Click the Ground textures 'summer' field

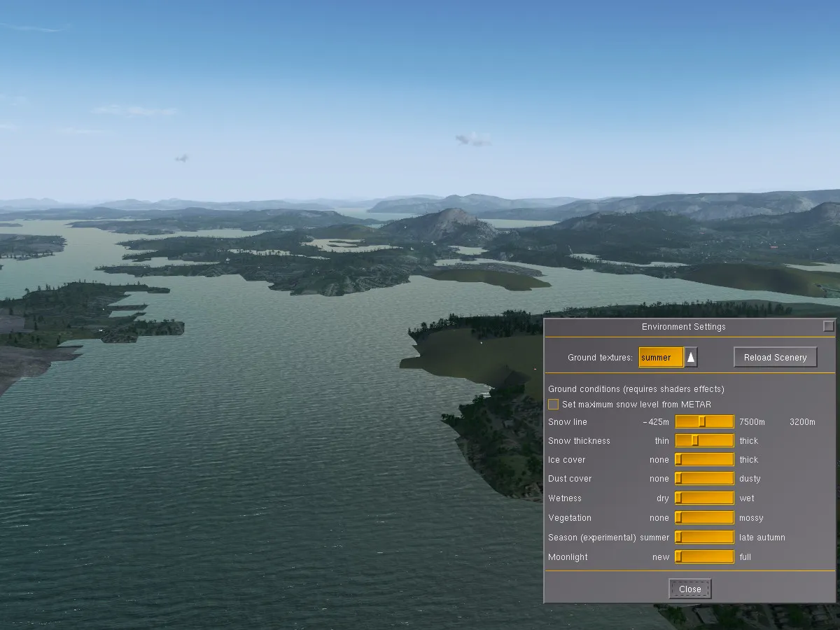point(660,357)
